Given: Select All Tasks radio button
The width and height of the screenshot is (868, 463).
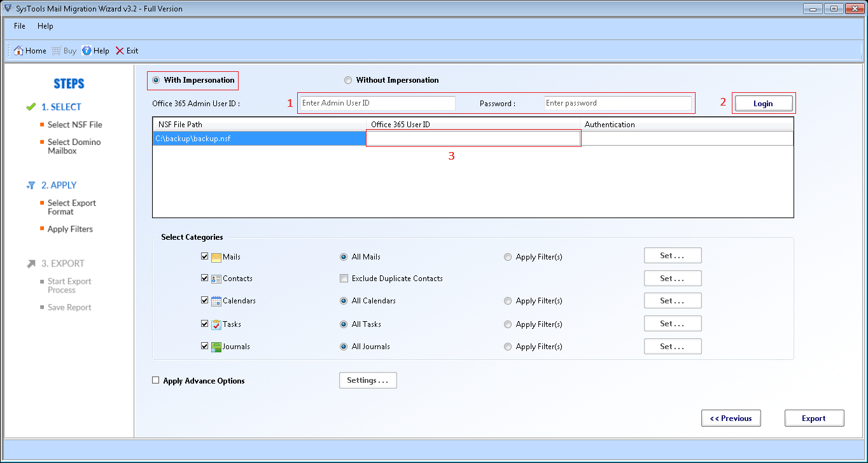Looking at the screenshot, I should pyautogui.click(x=344, y=324).
